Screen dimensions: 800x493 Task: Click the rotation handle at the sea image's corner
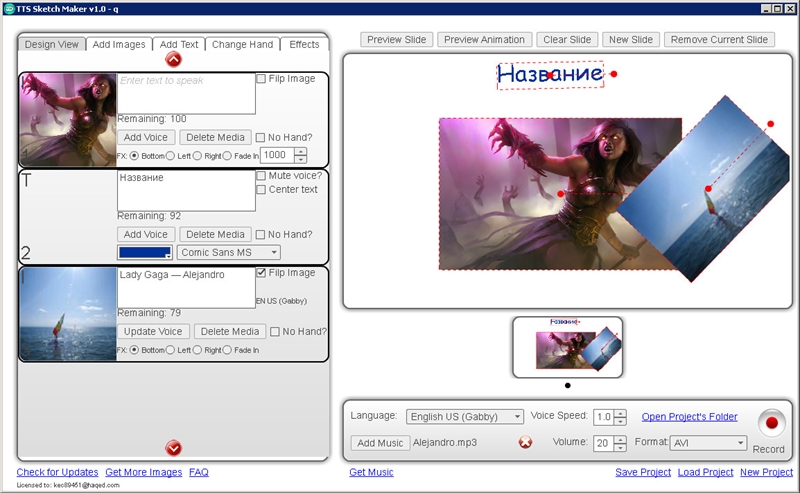(770, 124)
